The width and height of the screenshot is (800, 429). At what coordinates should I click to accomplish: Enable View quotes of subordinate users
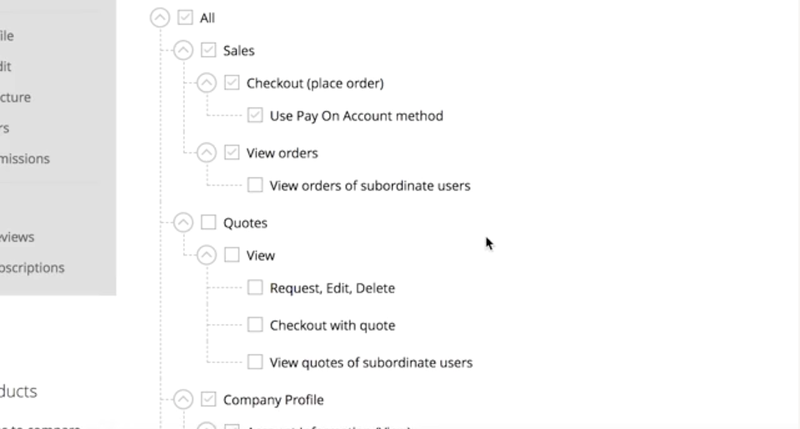click(x=255, y=362)
